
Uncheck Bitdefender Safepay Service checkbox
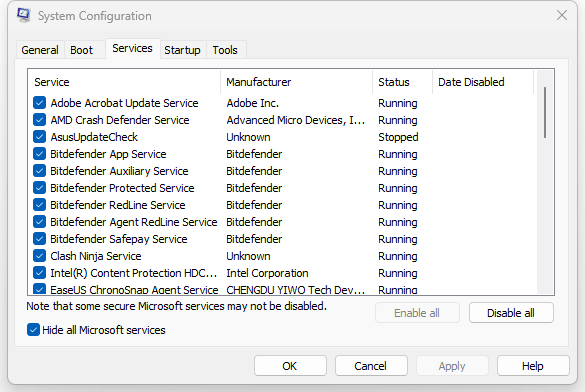40,239
